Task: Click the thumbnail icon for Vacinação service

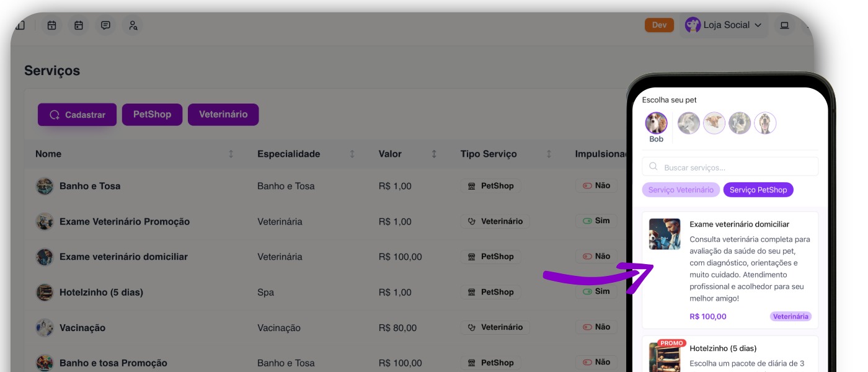Action: (x=45, y=327)
